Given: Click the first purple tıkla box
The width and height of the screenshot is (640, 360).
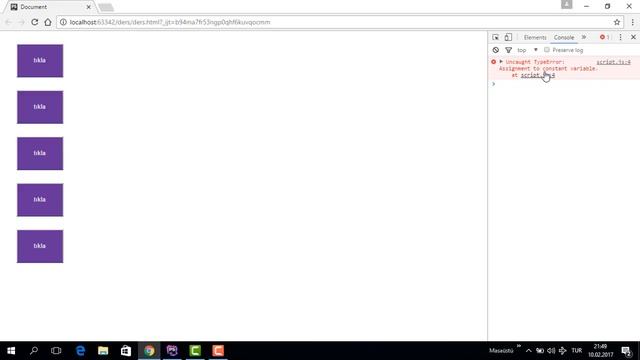Looking at the screenshot, I should tap(40, 61).
